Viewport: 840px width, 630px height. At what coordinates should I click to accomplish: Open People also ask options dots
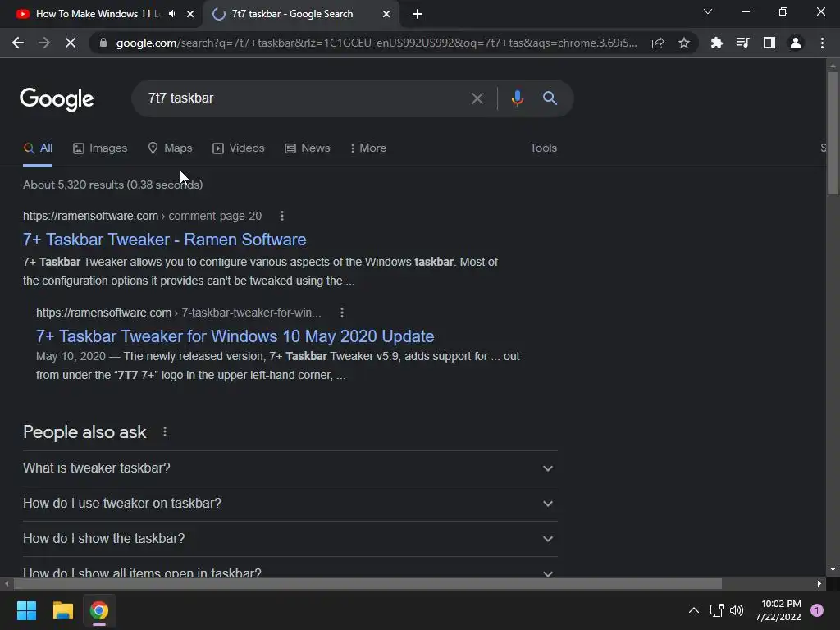(x=165, y=431)
